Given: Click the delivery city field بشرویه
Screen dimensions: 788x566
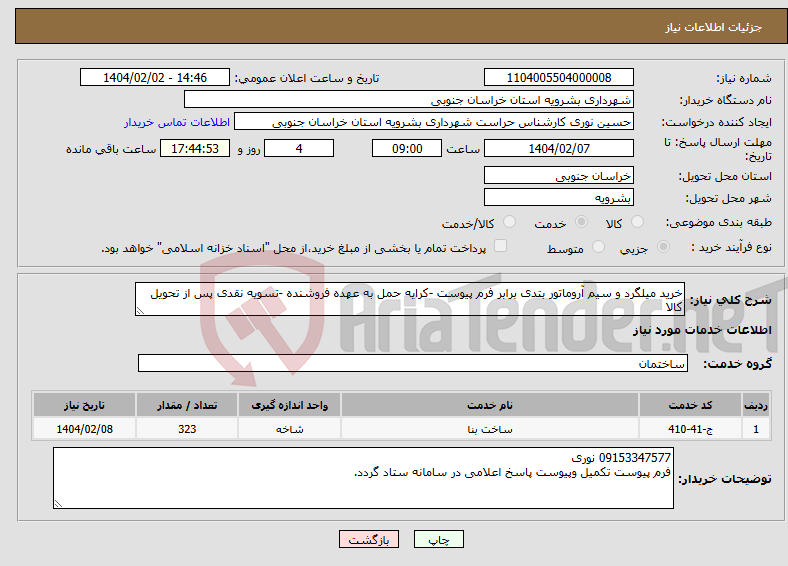Looking at the screenshot, I should [x=559, y=197].
